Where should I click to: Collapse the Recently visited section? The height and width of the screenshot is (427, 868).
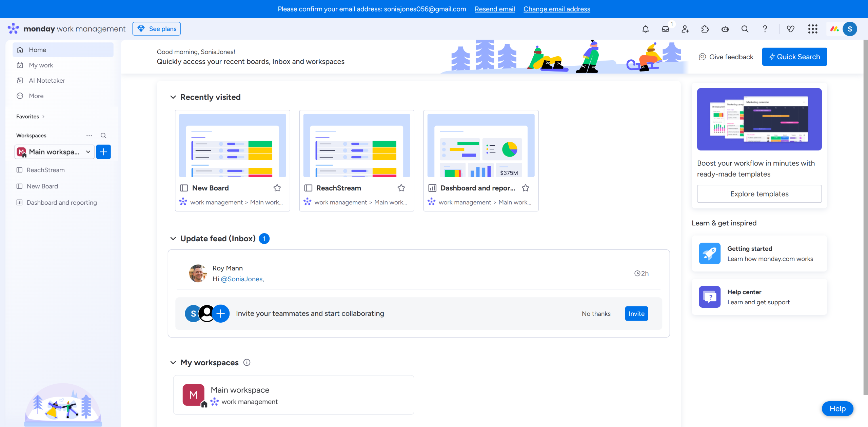coord(173,97)
